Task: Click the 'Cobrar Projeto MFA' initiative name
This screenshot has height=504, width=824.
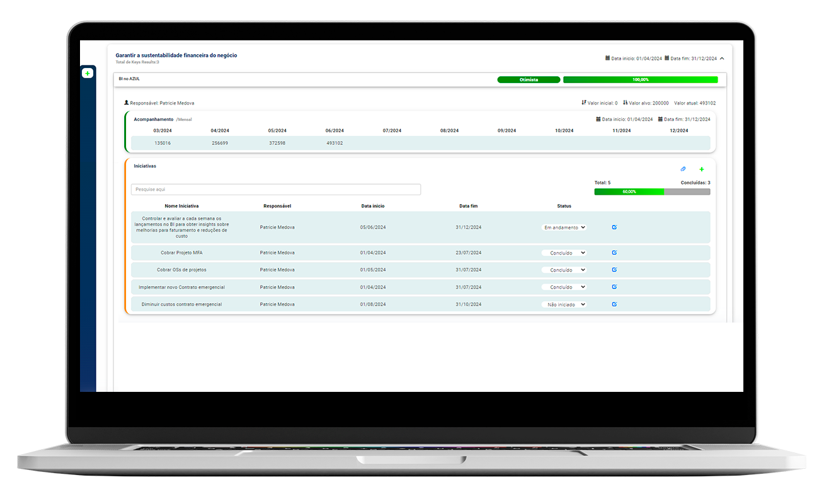Action: (x=181, y=253)
